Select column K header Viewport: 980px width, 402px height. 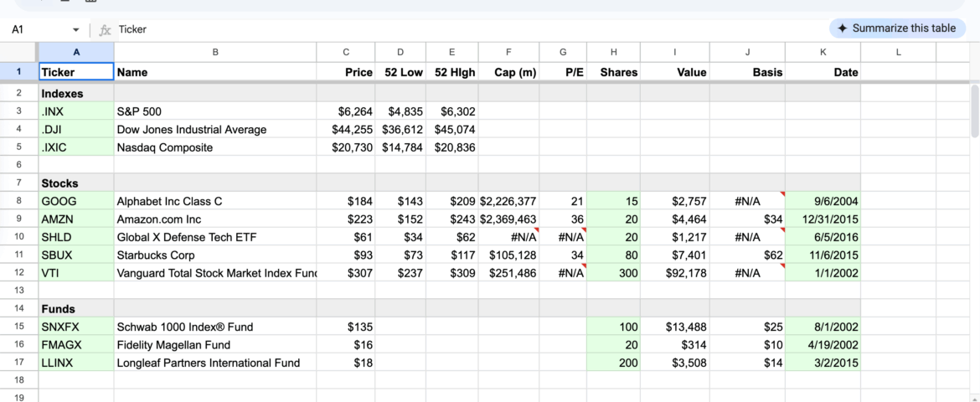pos(823,53)
